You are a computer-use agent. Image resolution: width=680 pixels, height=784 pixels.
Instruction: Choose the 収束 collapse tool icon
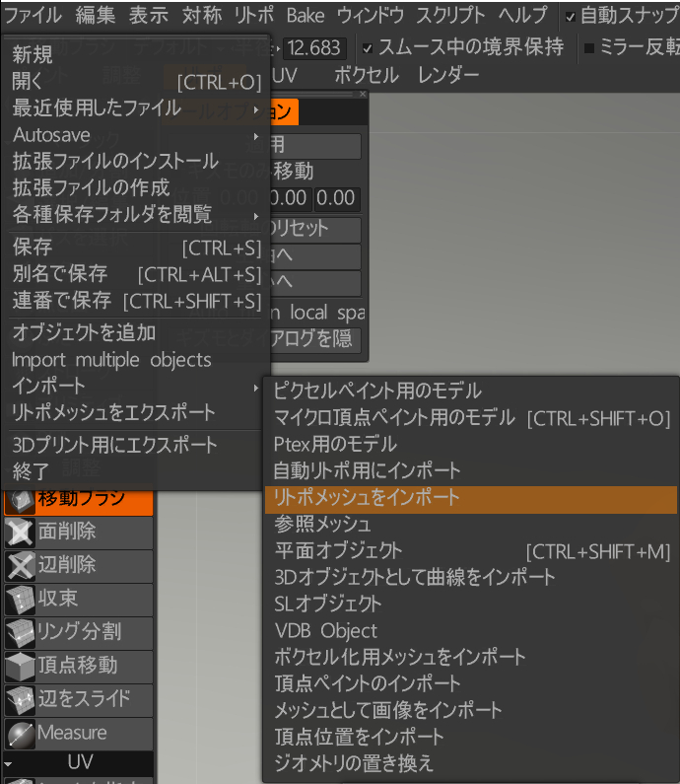pyautogui.click(x=20, y=600)
